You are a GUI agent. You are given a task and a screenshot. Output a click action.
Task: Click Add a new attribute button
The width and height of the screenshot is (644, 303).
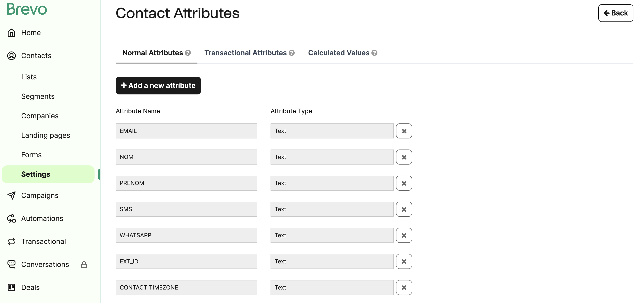(x=158, y=86)
